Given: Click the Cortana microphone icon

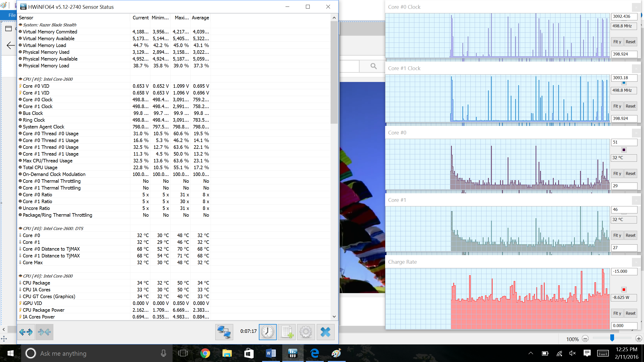Looking at the screenshot, I should [164, 353].
